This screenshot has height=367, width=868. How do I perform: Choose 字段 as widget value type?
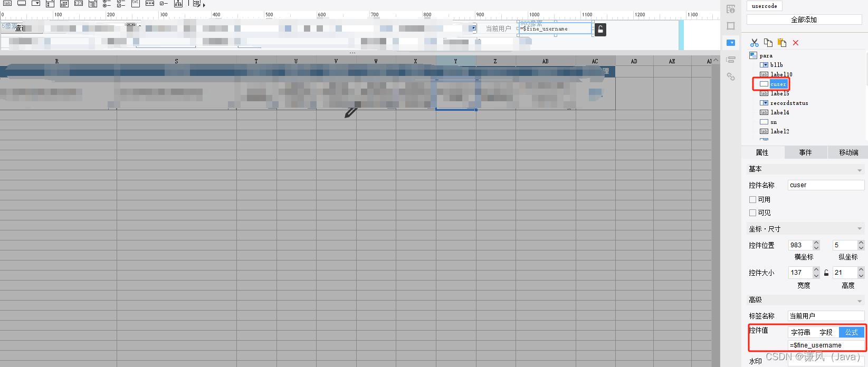tap(826, 332)
